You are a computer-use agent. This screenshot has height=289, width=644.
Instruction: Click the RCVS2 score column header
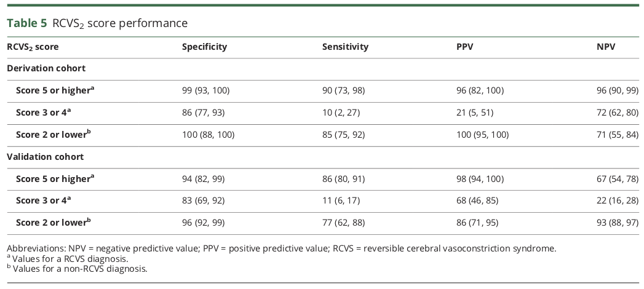(33, 47)
